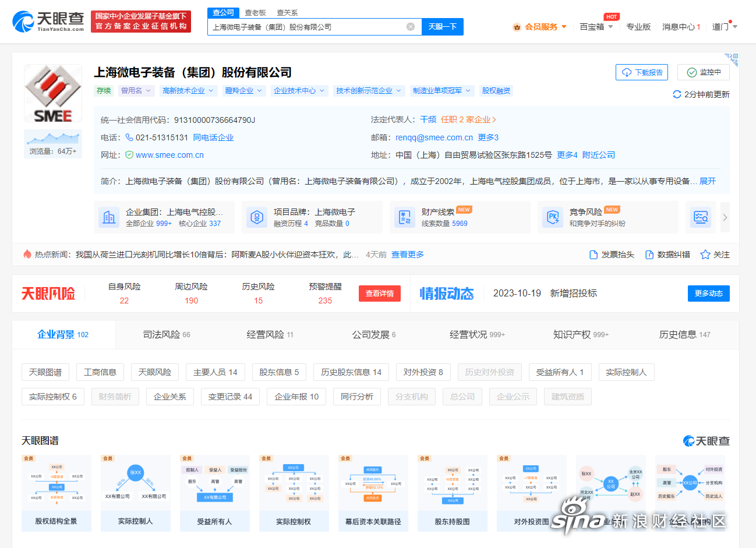This screenshot has height=548, width=756.
Task: Refresh the data with the update icon
Action: (x=677, y=94)
